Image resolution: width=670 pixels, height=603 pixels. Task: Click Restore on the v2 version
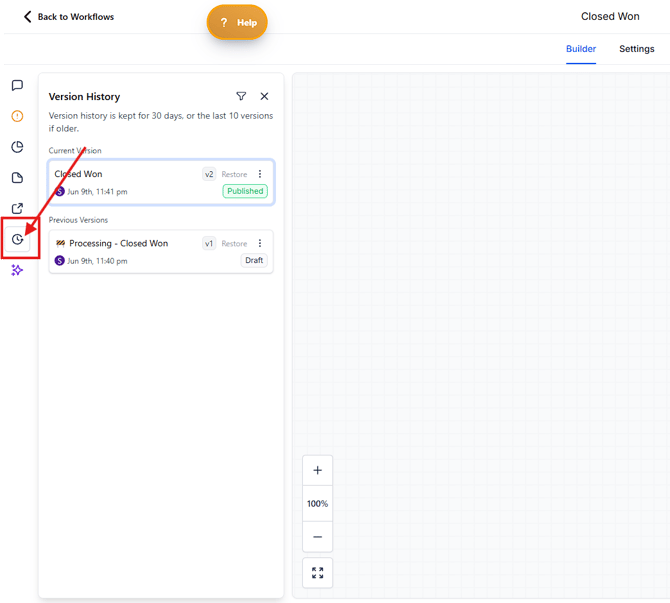[234, 174]
